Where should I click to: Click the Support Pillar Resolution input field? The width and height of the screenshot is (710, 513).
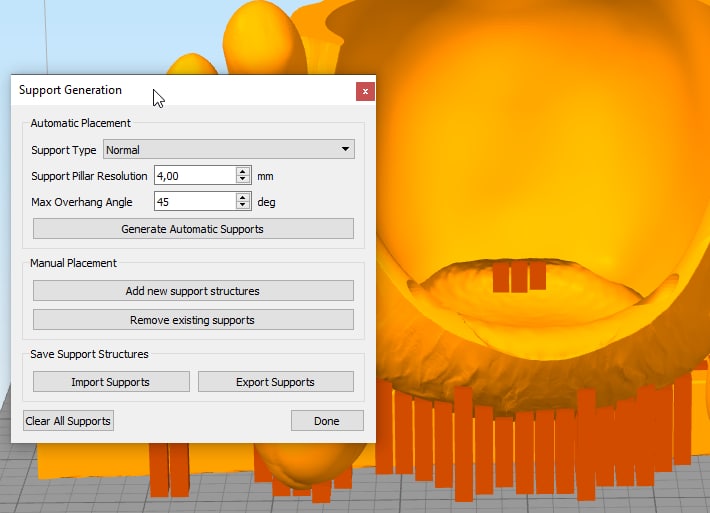(x=195, y=176)
